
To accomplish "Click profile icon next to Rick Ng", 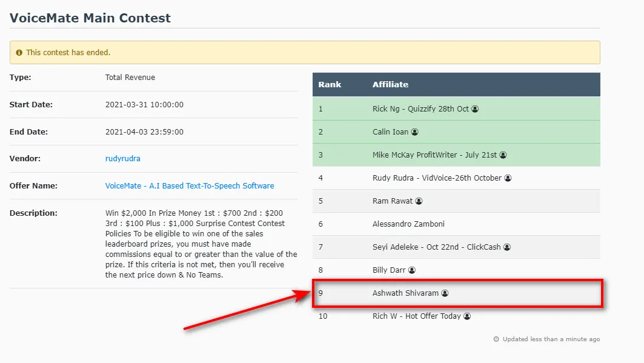I will pos(475,109).
